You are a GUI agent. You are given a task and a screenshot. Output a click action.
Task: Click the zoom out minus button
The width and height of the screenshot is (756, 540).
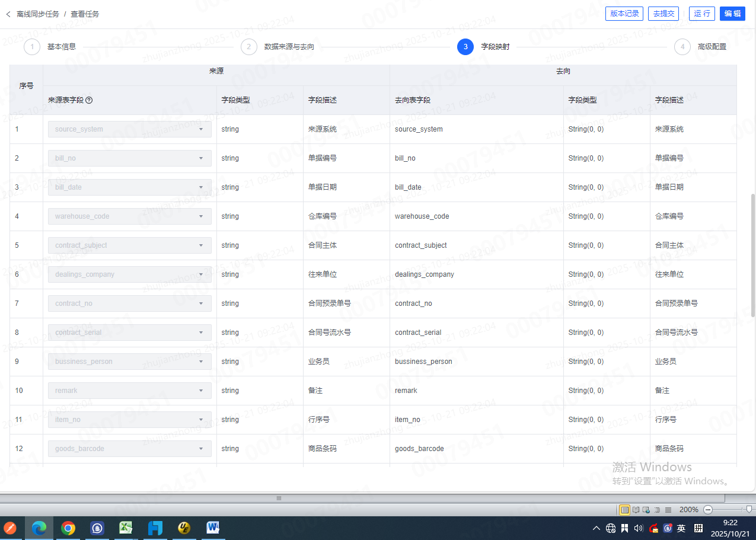click(707, 510)
